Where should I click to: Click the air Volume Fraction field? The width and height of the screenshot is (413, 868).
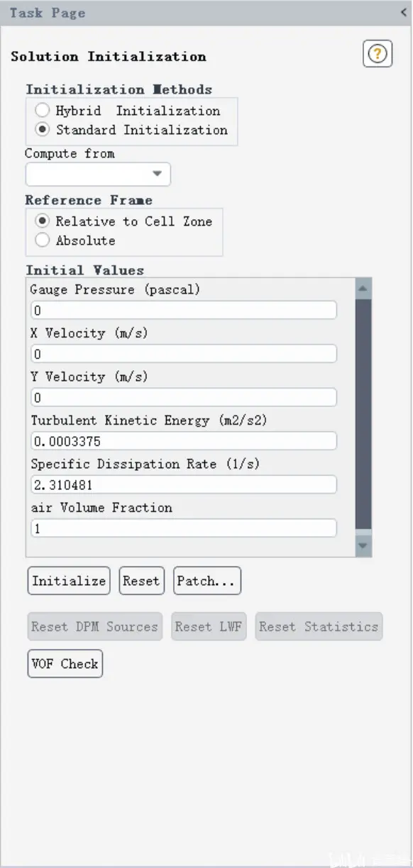(184, 528)
